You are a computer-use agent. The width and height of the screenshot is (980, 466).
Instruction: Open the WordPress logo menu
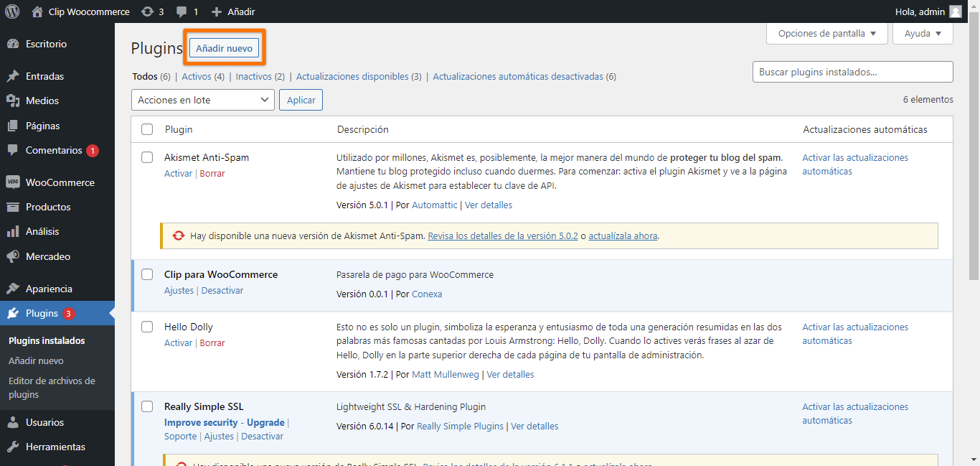[x=12, y=11]
